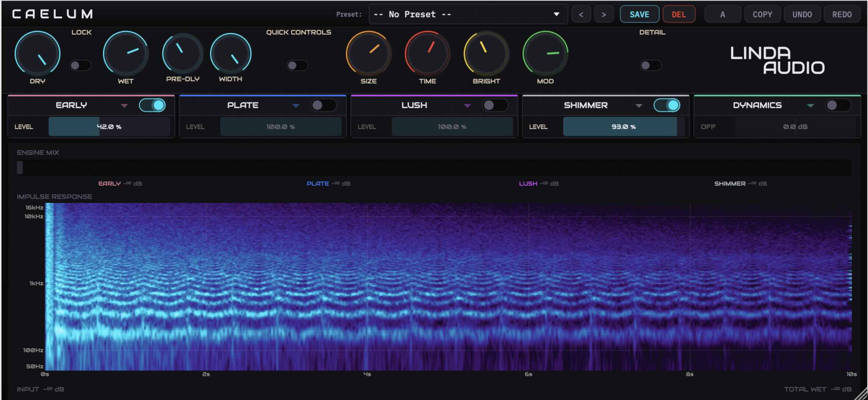Click the SAVE preset button
The height and width of the screenshot is (400, 868).
pos(639,14)
